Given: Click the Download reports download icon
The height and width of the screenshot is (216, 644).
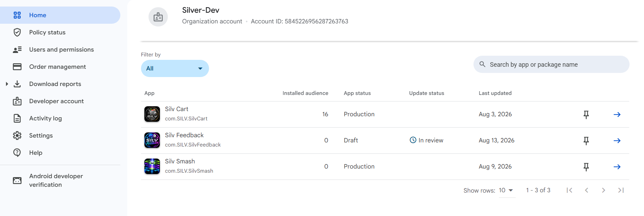Looking at the screenshot, I should coord(17,84).
